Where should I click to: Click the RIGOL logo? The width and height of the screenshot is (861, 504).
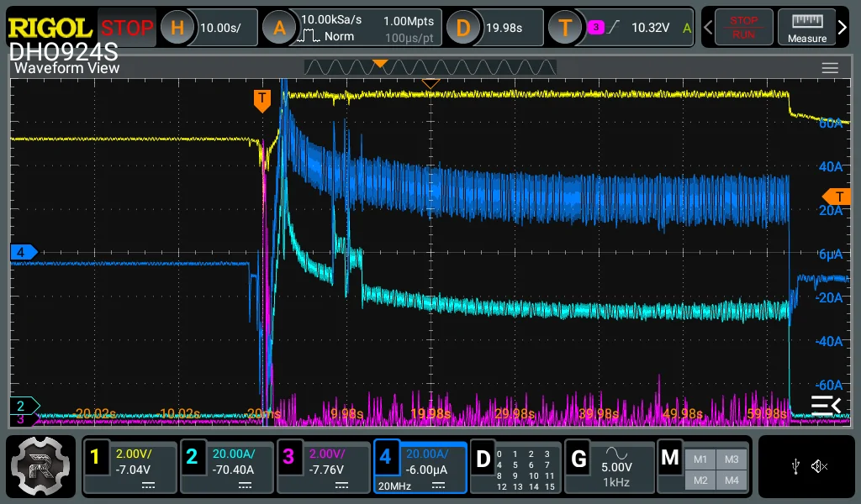[50, 28]
